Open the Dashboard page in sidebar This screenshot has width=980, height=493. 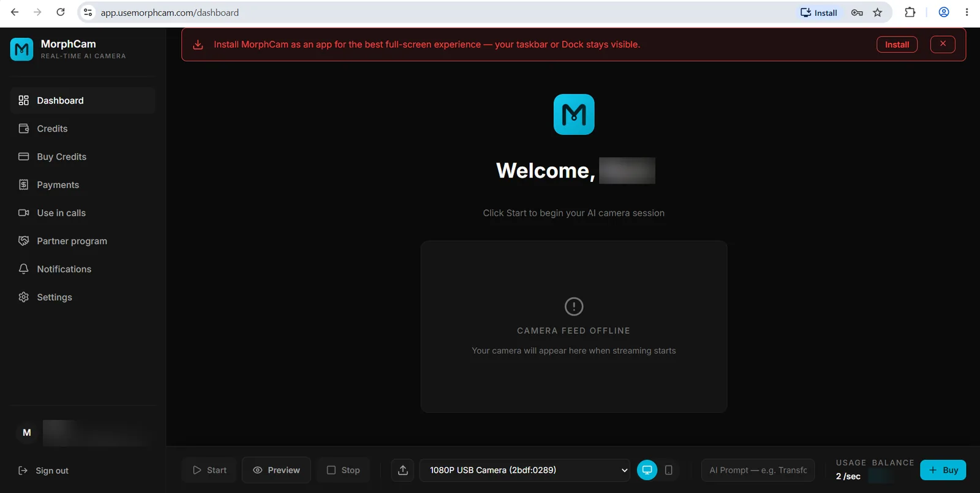click(83, 100)
